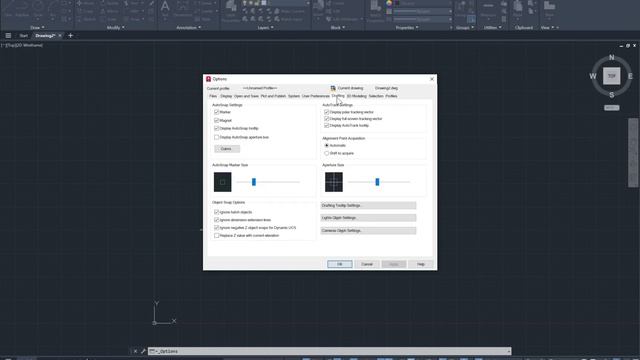Viewport: 640px width, 360px height.
Task: Click the Current drawing icon in Options
Action: coord(333,88)
